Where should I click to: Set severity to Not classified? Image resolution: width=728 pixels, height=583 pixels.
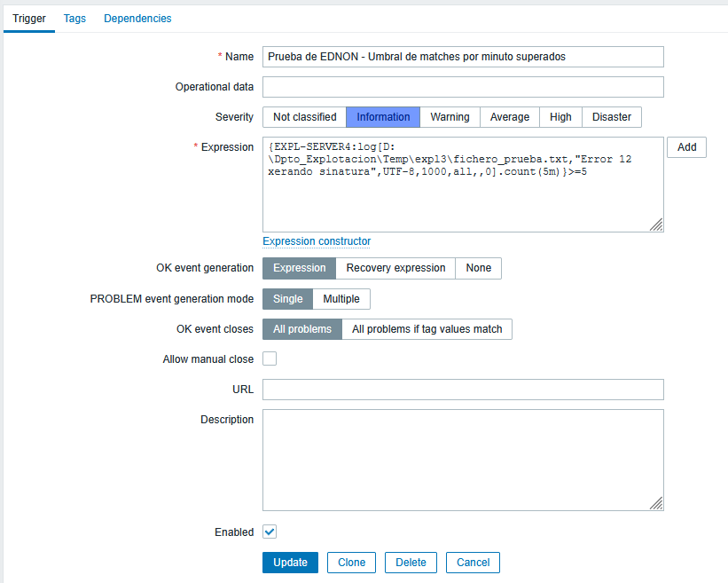point(304,117)
